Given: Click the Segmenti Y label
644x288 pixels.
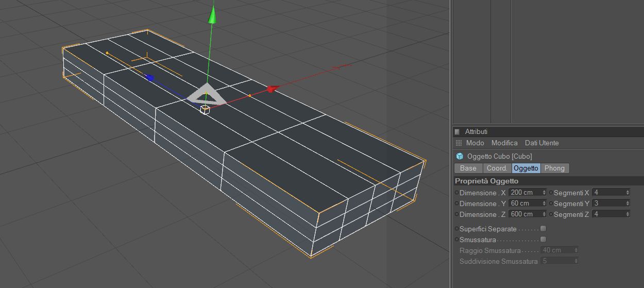Looking at the screenshot, I should coord(571,204).
